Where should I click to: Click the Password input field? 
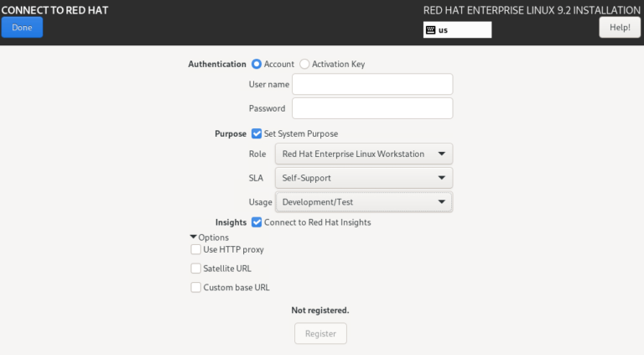click(372, 108)
